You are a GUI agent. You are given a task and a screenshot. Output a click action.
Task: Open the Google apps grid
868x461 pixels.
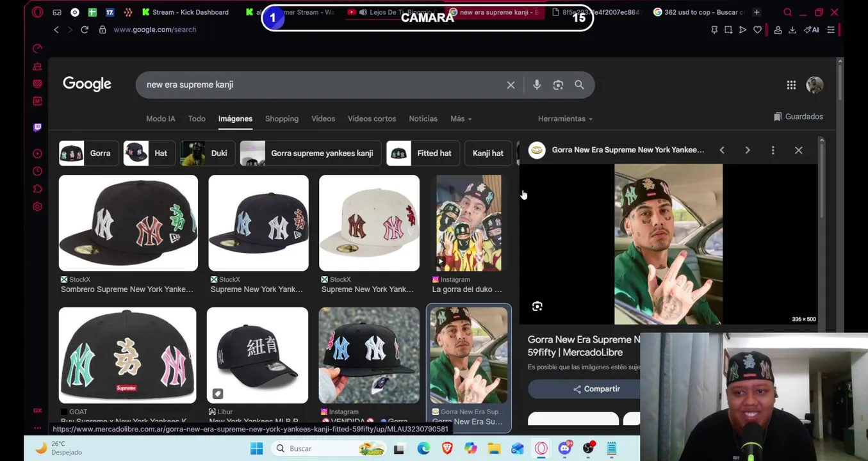(791, 85)
